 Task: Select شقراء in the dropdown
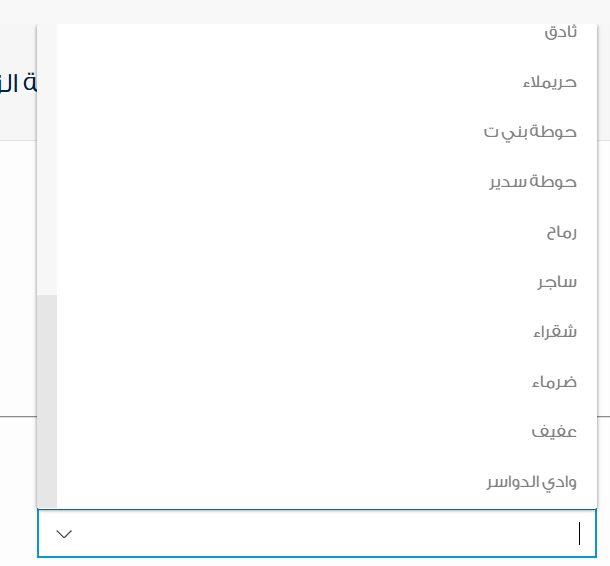coord(555,332)
